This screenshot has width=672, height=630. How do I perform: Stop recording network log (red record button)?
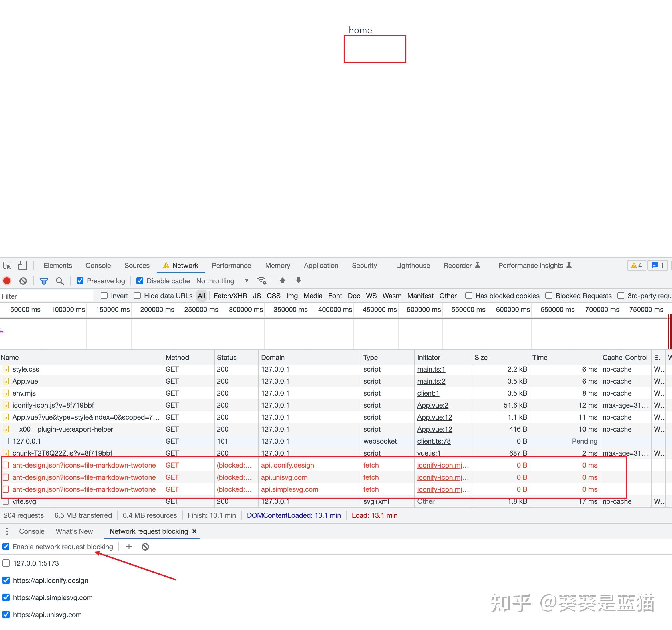[7, 281]
